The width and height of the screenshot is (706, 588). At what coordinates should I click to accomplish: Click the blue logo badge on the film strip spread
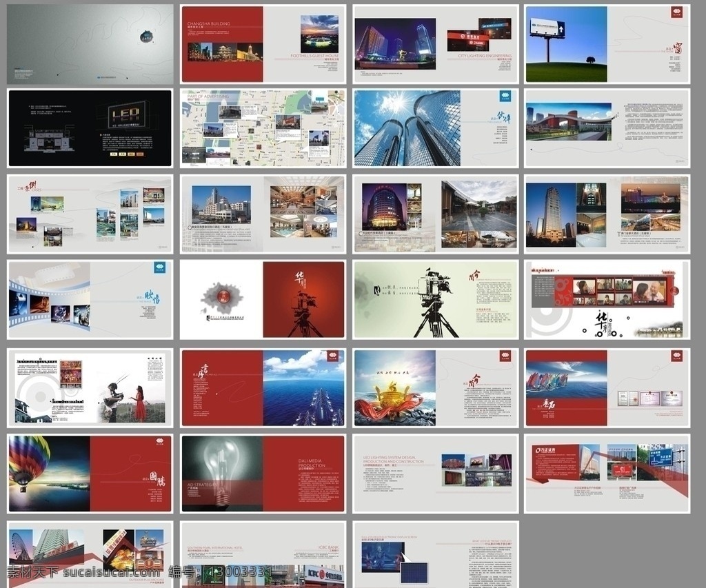click(x=160, y=268)
